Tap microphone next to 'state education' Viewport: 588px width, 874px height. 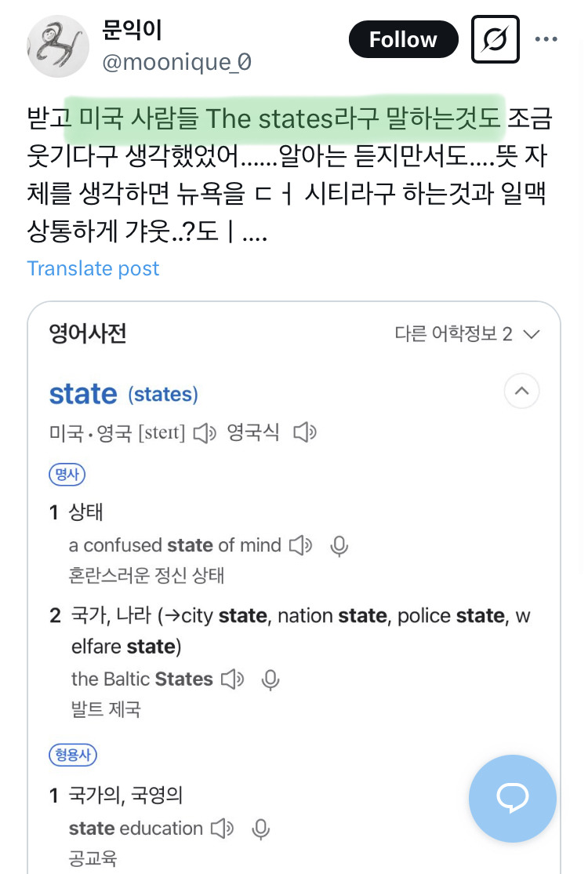(260, 828)
